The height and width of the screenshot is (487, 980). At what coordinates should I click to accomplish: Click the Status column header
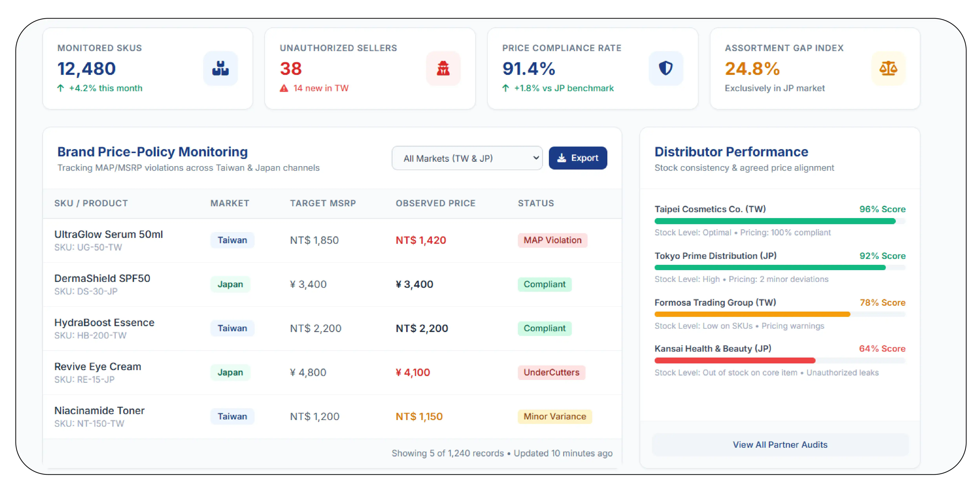click(x=536, y=203)
